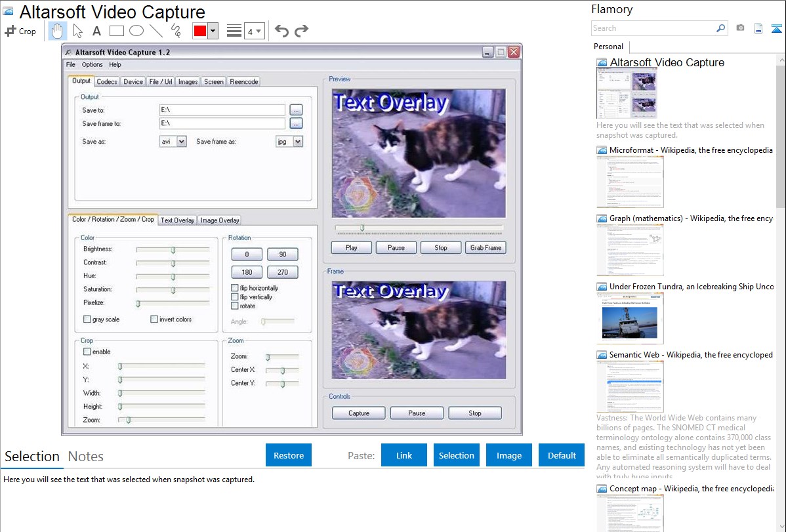The height and width of the screenshot is (532, 786).
Task: Click the Grab Frame button
Action: click(x=486, y=248)
